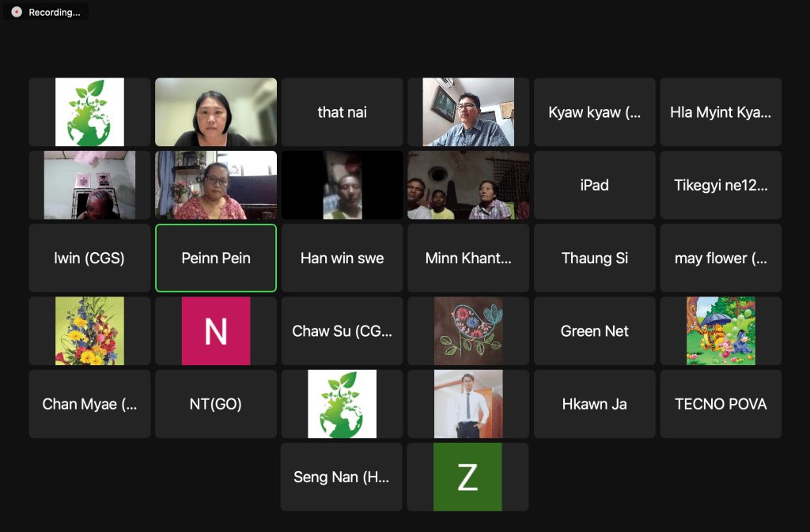Select the pink N avatar tile

pyautogui.click(x=216, y=330)
